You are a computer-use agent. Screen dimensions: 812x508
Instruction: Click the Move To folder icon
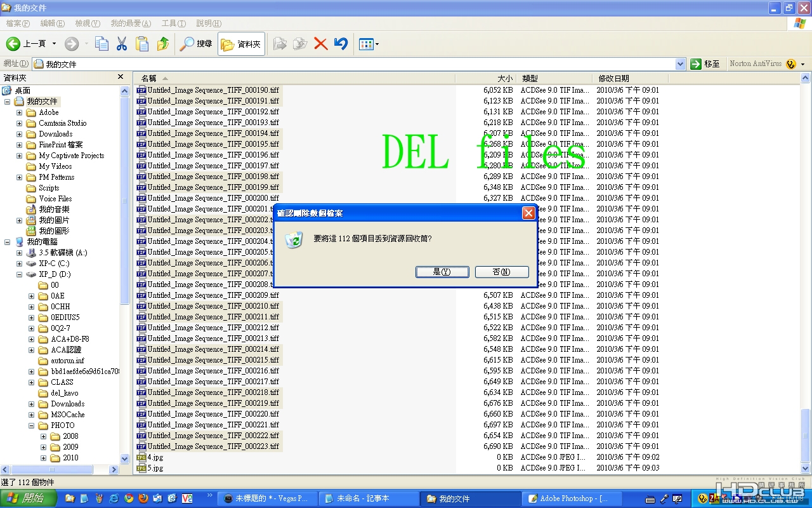[279, 44]
